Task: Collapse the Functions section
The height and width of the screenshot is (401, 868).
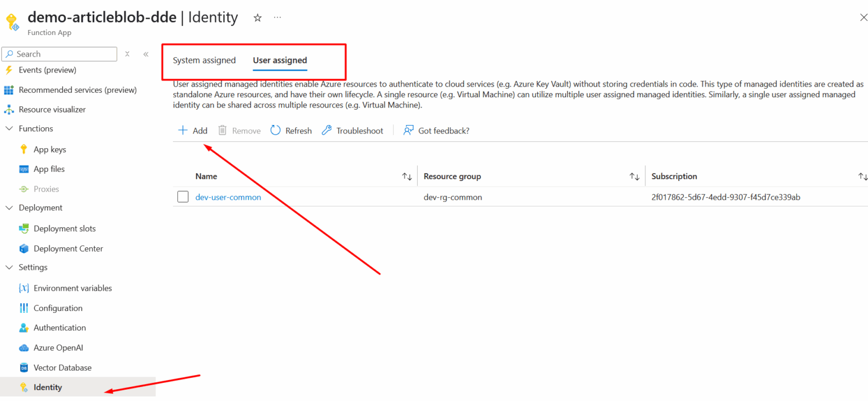Action: [9, 128]
